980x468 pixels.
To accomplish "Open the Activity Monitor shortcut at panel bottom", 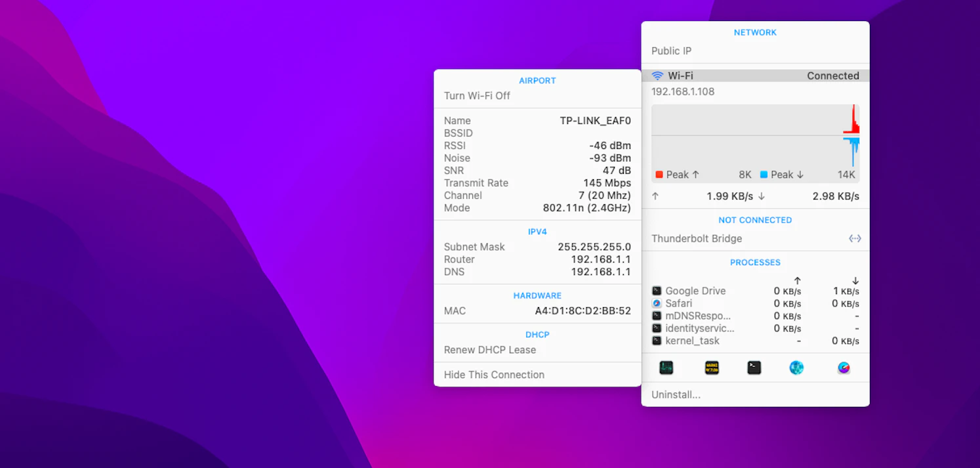I will click(x=666, y=368).
